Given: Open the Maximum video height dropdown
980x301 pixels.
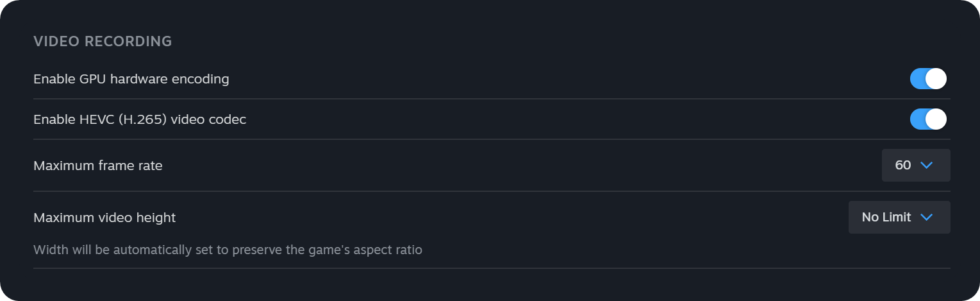Looking at the screenshot, I should point(899,218).
